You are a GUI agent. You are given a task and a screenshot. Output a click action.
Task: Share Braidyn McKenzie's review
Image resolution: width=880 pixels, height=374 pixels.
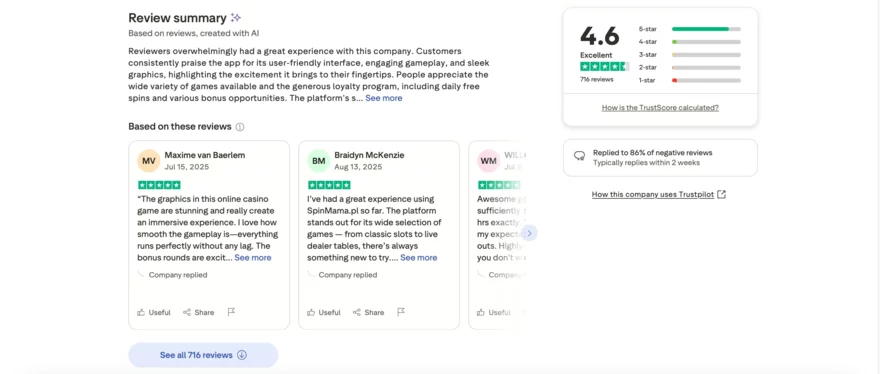pyautogui.click(x=369, y=312)
